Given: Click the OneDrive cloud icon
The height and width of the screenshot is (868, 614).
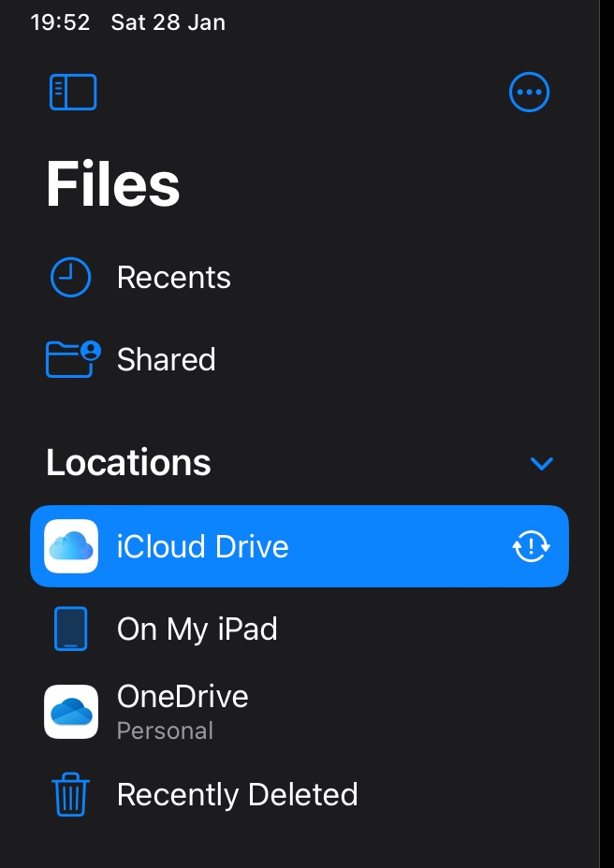Looking at the screenshot, I should click(71, 712).
